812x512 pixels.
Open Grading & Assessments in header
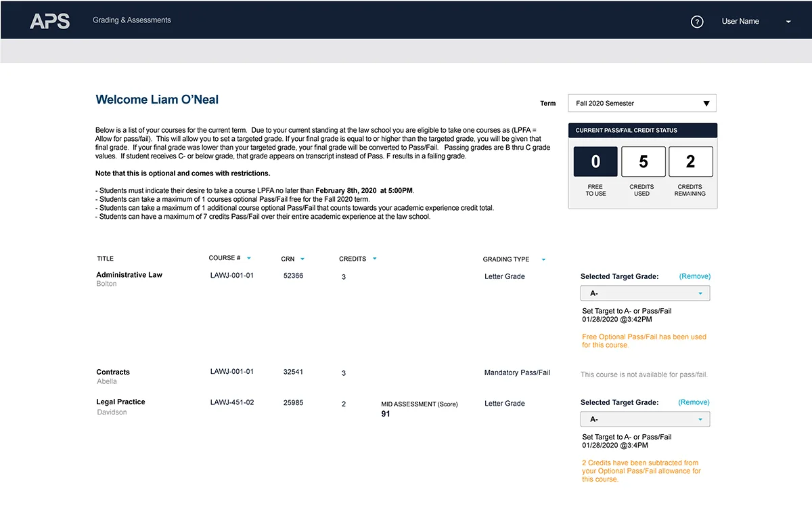coord(132,20)
